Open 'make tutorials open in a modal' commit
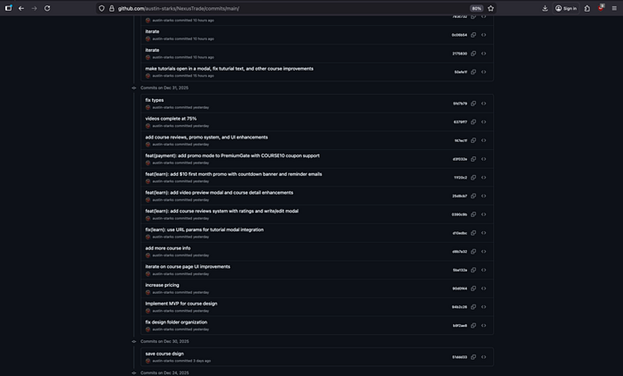The width and height of the screenshot is (623, 376). click(229, 68)
